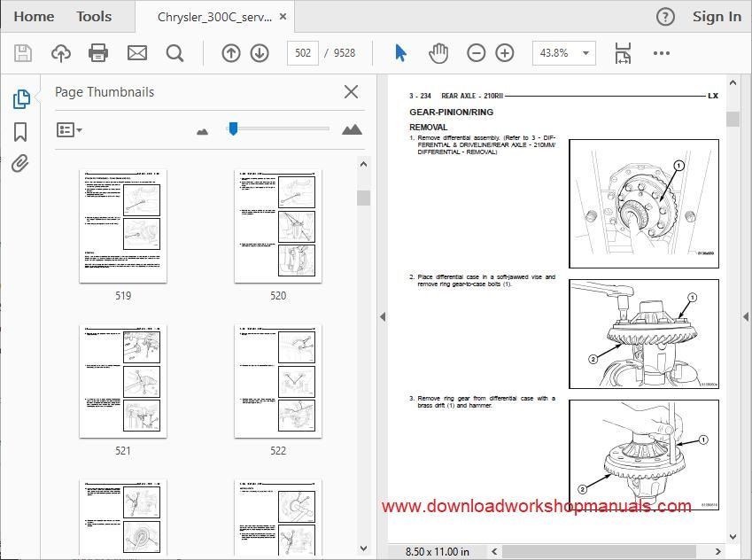The width and height of the screenshot is (752, 560).
Task: Open the Attachments paperclip panel
Action: (19, 164)
